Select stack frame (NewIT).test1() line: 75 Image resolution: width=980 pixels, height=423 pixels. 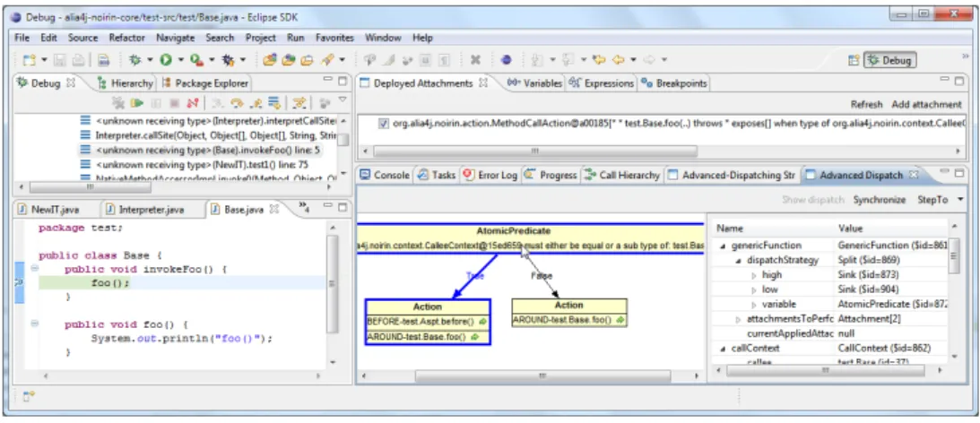pos(195,164)
